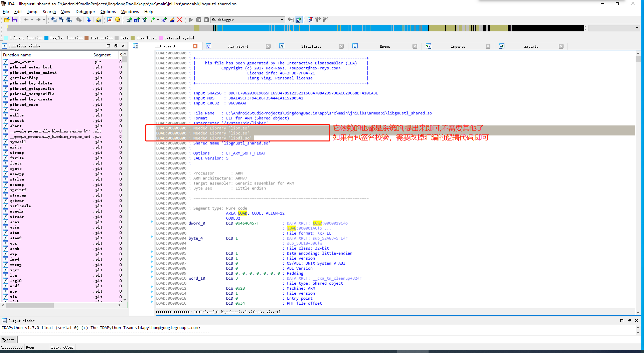
Task: Click the red warning triangle icon
Action: tap(110, 20)
